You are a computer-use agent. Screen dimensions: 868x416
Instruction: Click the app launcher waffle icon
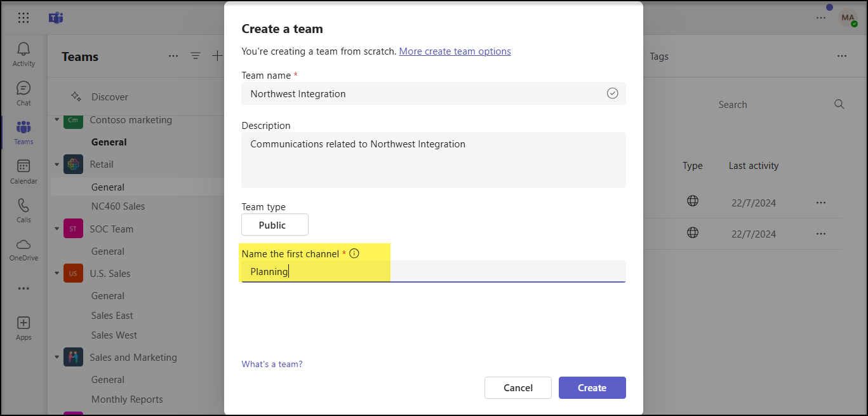click(x=23, y=18)
